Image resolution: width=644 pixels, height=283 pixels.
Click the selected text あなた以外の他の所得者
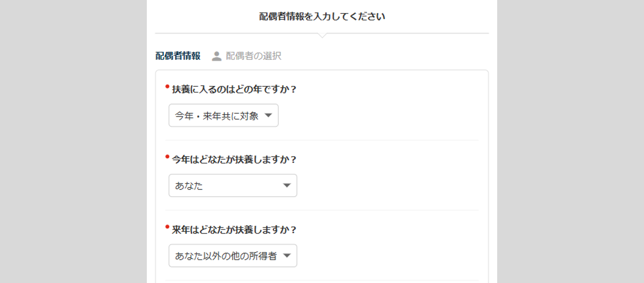(x=226, y=256)
